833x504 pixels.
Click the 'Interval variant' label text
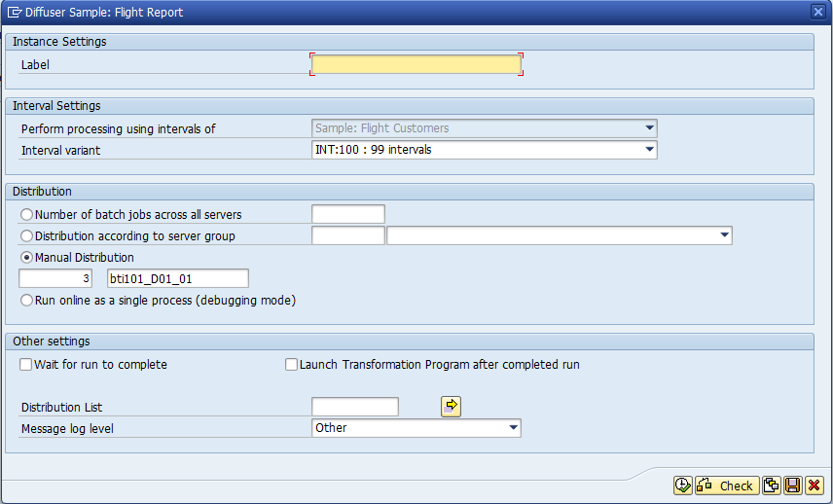60,150
